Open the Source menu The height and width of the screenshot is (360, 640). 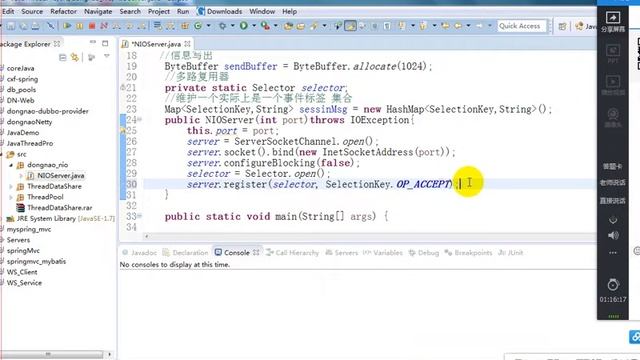32,11
